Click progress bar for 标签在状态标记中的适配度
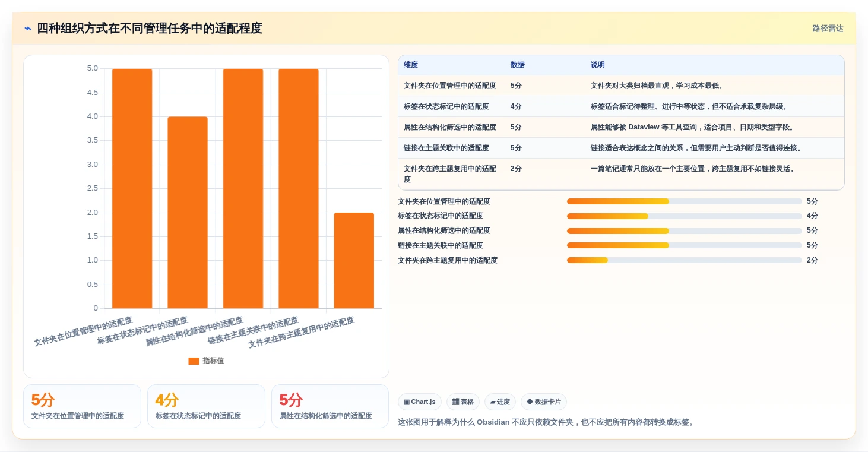This screenshot has height=452, width=868. click(684, 216)
